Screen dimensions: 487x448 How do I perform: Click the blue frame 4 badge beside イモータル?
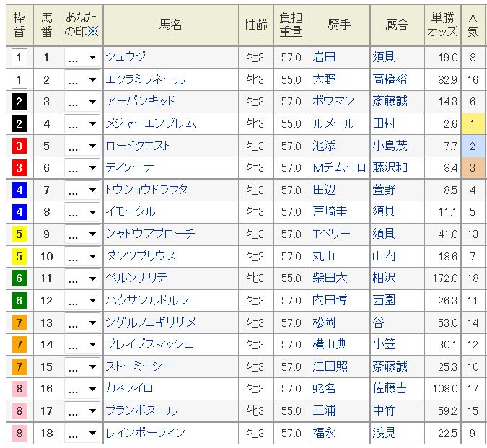[19, 212]
